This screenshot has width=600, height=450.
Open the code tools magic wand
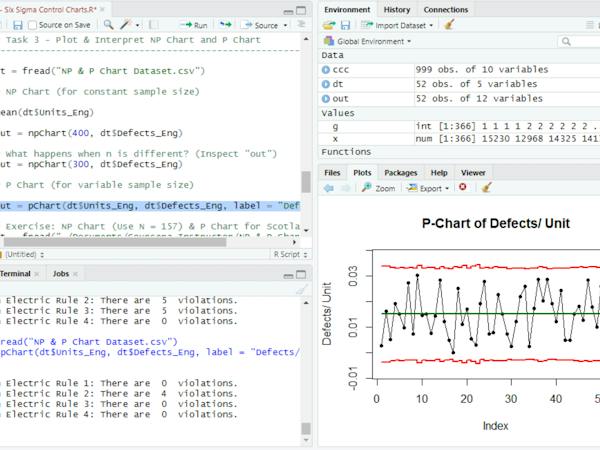click(126, 25)
